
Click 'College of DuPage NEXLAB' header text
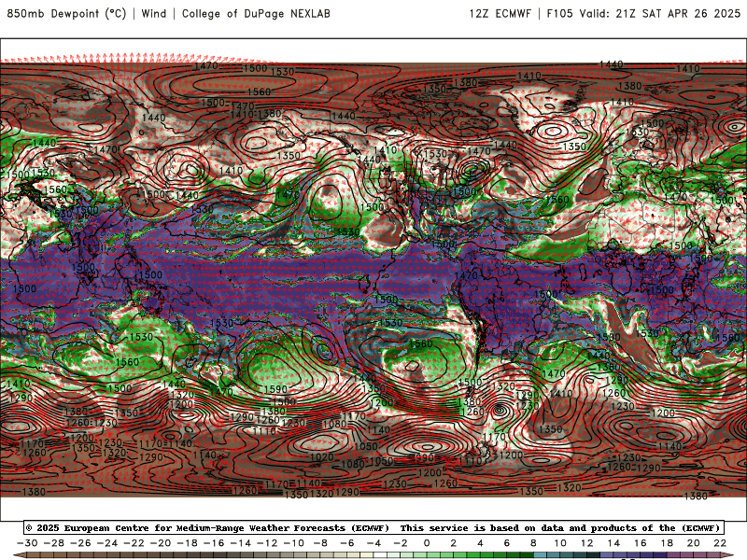[x=256, y=13]
